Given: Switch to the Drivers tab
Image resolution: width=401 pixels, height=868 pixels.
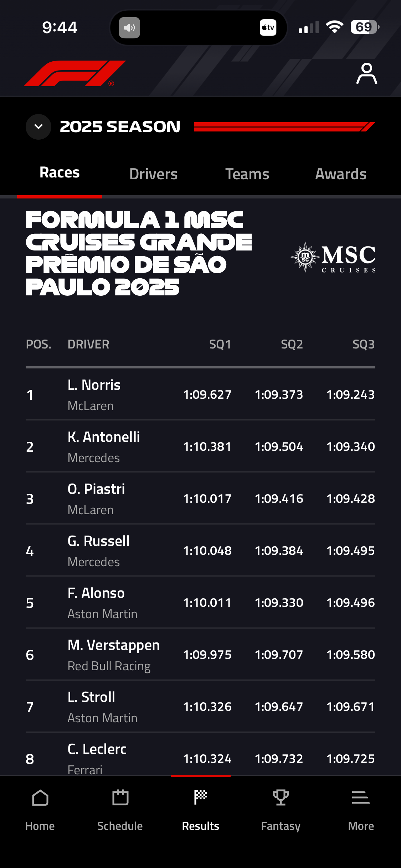Looking at the screenshot, I should [x=153, y=174].
